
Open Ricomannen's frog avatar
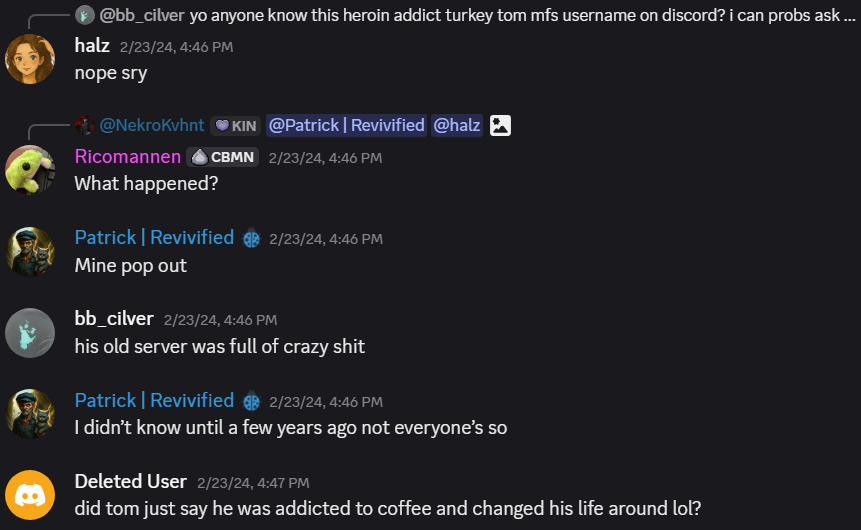(30, 170)
